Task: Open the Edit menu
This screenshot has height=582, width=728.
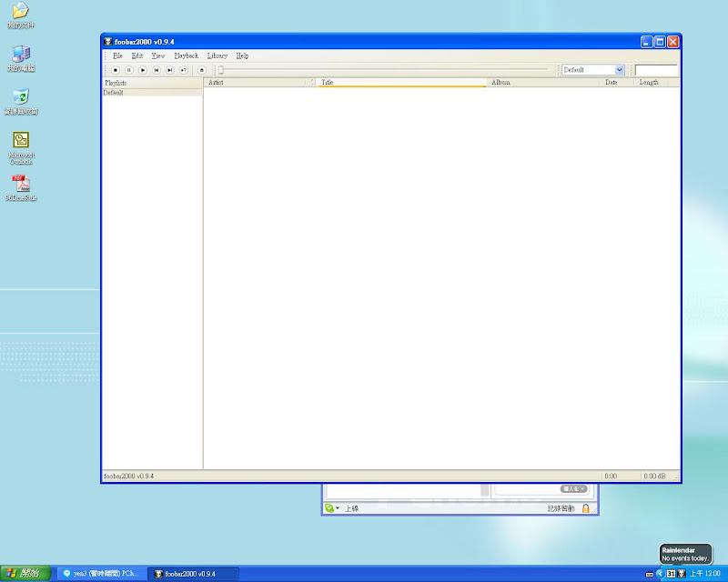Action: [x=137, y=55]
